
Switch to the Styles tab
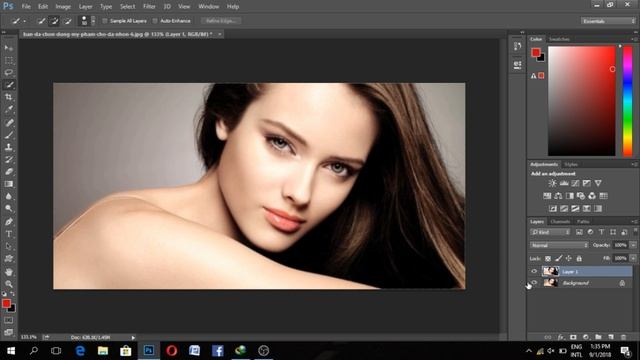pos(571,164)
